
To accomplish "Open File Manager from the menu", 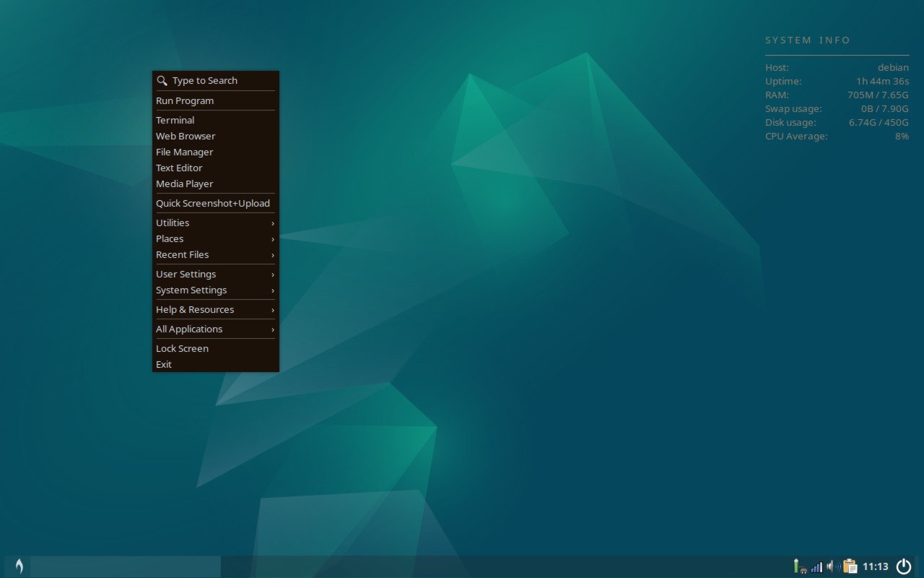I will point(216,152).
